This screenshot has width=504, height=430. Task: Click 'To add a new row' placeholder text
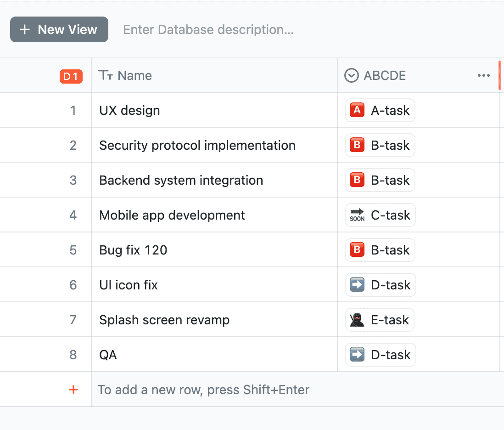203,390
